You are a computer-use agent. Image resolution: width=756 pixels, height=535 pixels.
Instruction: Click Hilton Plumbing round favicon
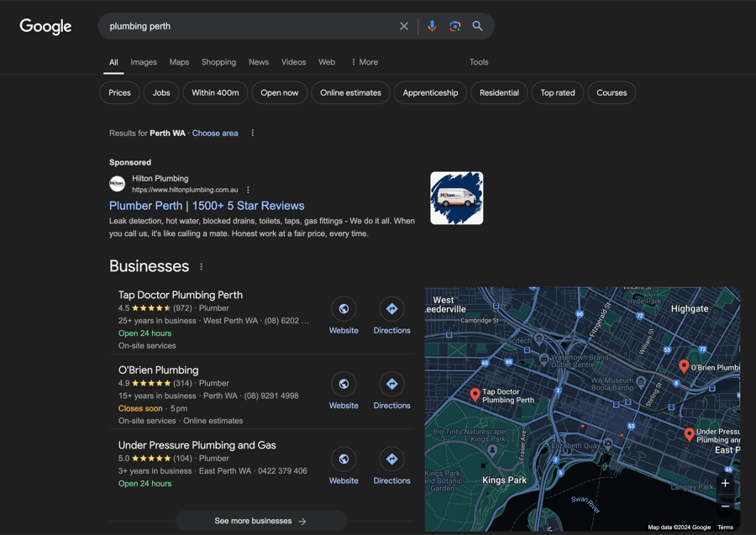coord(117,184)
